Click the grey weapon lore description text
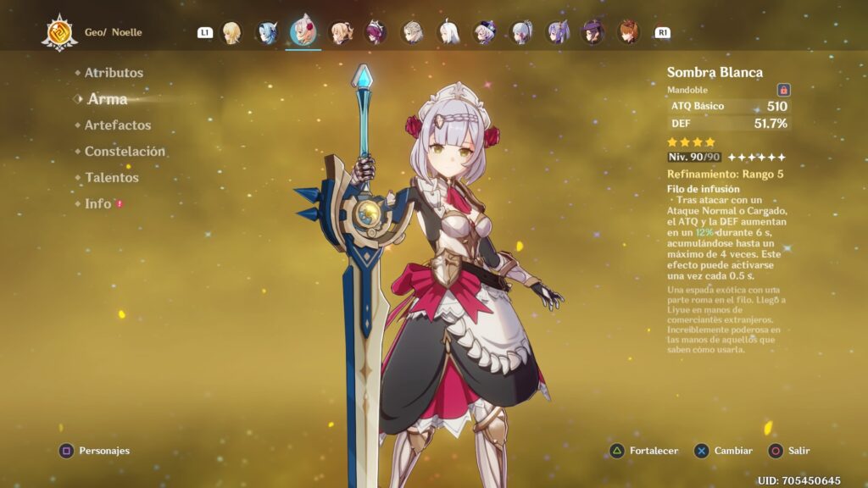The width and height of the screenshot is (868, 488). click(x=726, y=319)
